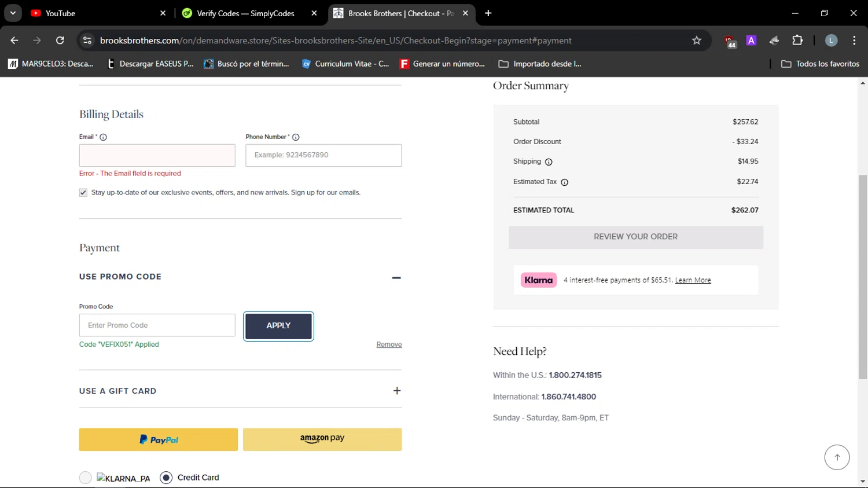Click the browser address bar URL
868x488 pixels.
point(336,41)
